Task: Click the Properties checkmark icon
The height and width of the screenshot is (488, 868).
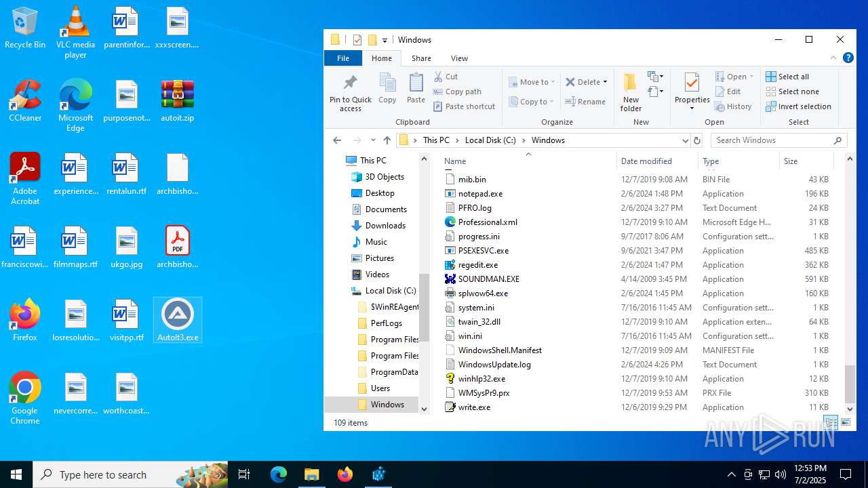Action: tap(692, 83)
